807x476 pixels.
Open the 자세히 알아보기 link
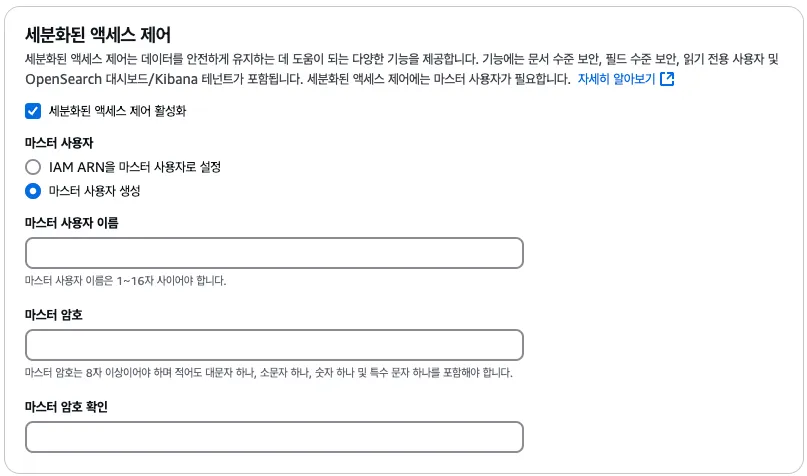coord(616,79)
